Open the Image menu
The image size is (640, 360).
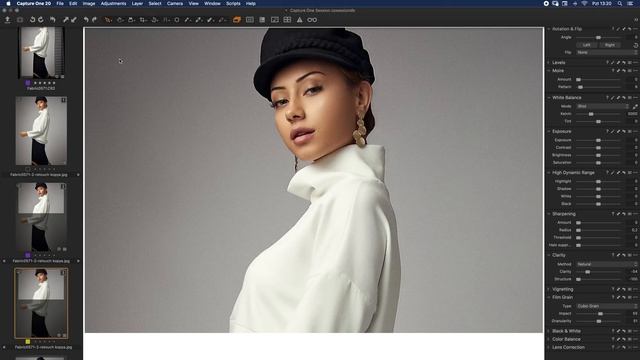tap(89, 3)
